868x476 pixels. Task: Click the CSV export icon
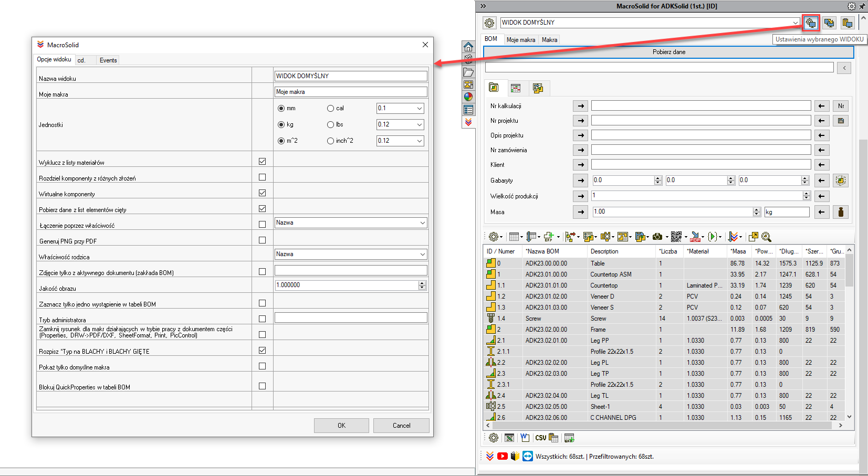pos(541,438)
